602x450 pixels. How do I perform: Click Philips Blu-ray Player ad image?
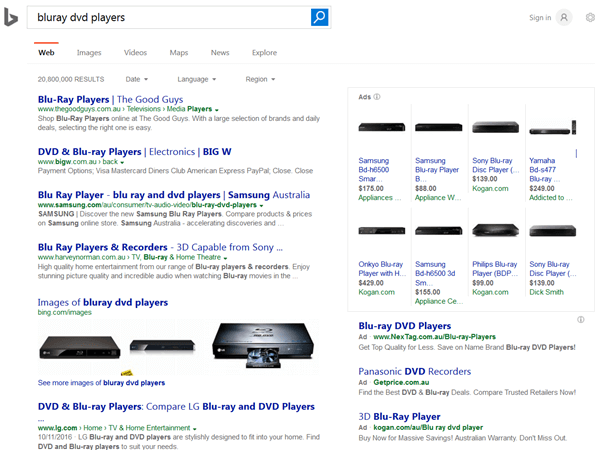click(495, 230)
